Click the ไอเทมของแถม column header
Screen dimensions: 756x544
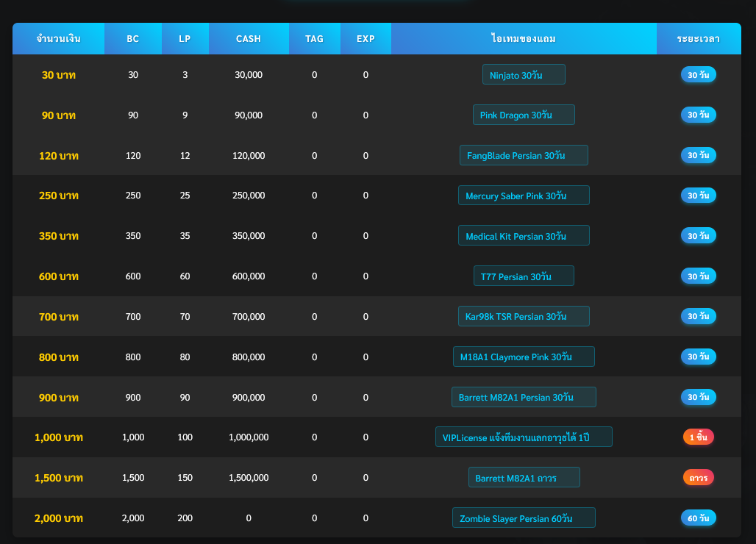(524, 39)
